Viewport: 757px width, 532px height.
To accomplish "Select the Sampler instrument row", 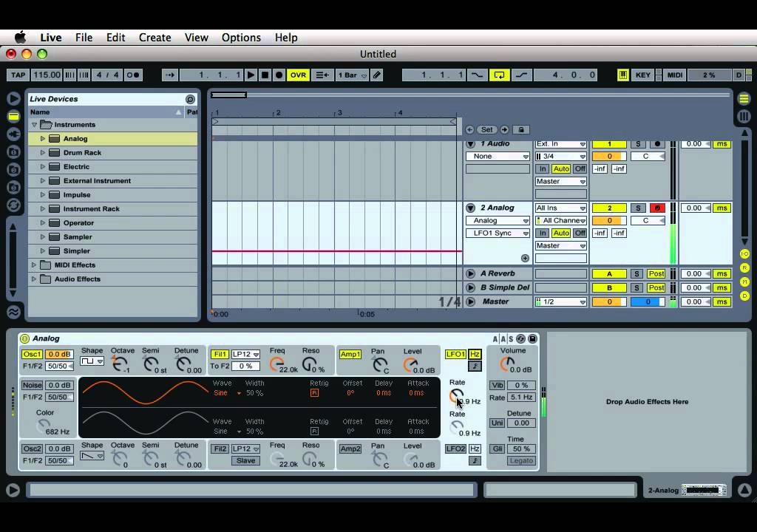I will pos(112,237).
